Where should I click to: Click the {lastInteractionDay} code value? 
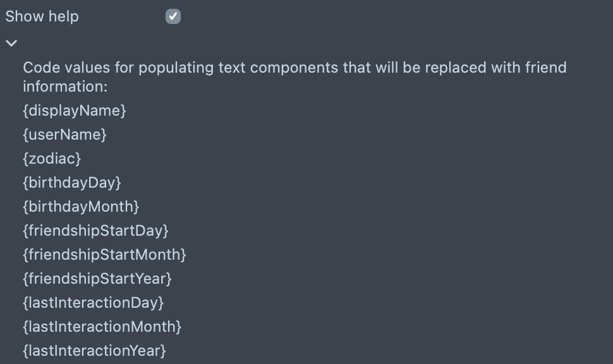pos(94,303)
